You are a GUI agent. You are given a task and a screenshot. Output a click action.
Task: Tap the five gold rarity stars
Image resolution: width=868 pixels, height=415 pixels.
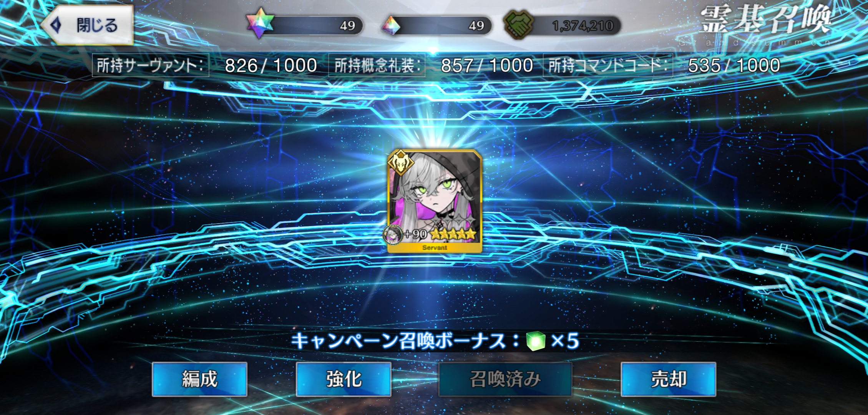(x=453, y=234)
